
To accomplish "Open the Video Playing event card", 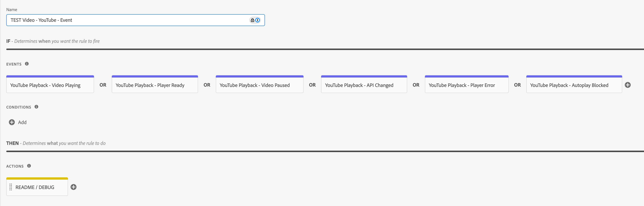I will click(x=50, y=85).
